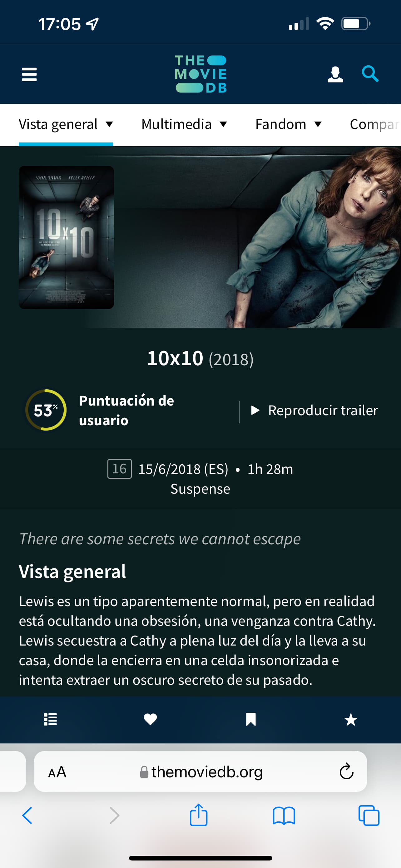Viewport: 401px width, 868px height.
Task: Open the user profile icon
Action: click(x=335, y=74)
